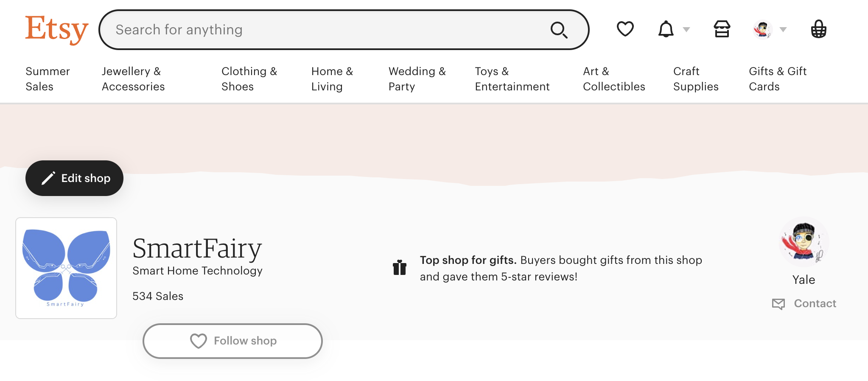This screenshot has width=868, height=381.
Task: Expand the account menu dropdown arrow
Action: 783,30
